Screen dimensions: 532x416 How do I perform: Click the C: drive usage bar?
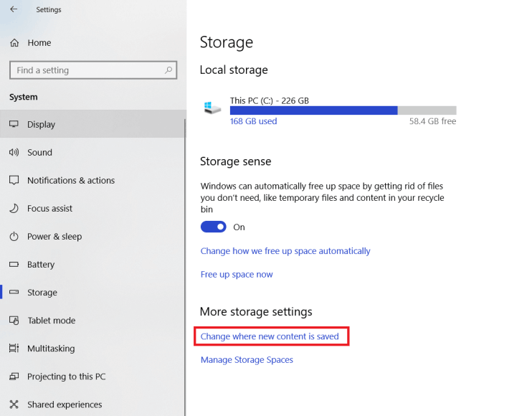(x=343, y=110)
